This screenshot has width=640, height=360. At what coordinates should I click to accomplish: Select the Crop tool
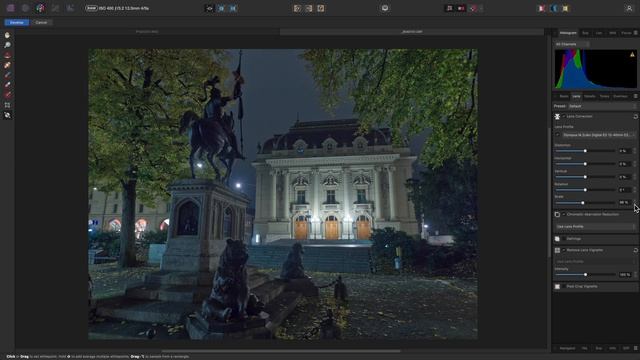(7, 105)
